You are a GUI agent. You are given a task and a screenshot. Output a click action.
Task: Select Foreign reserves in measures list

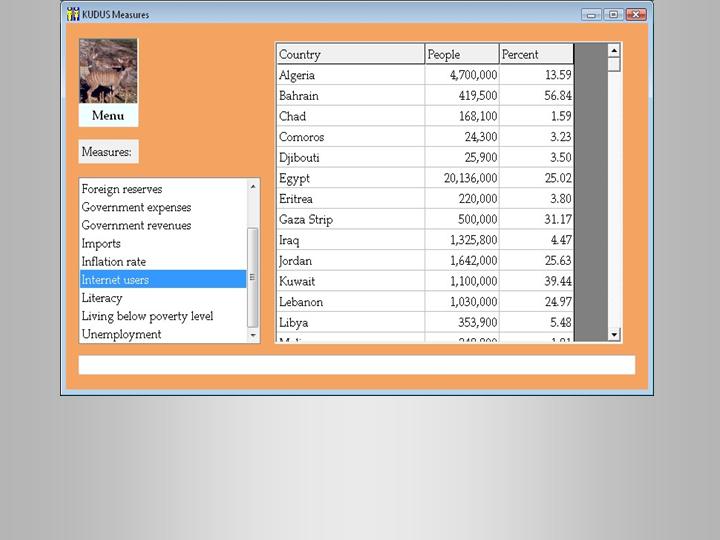[x=122, y=189]
